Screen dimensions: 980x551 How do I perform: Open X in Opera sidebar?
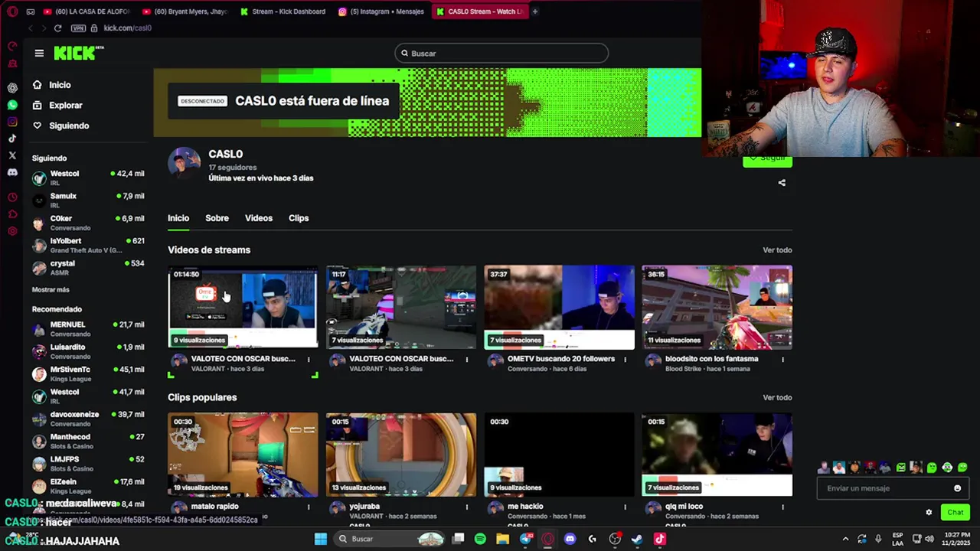pyautogui.click(x=12, y=155)
